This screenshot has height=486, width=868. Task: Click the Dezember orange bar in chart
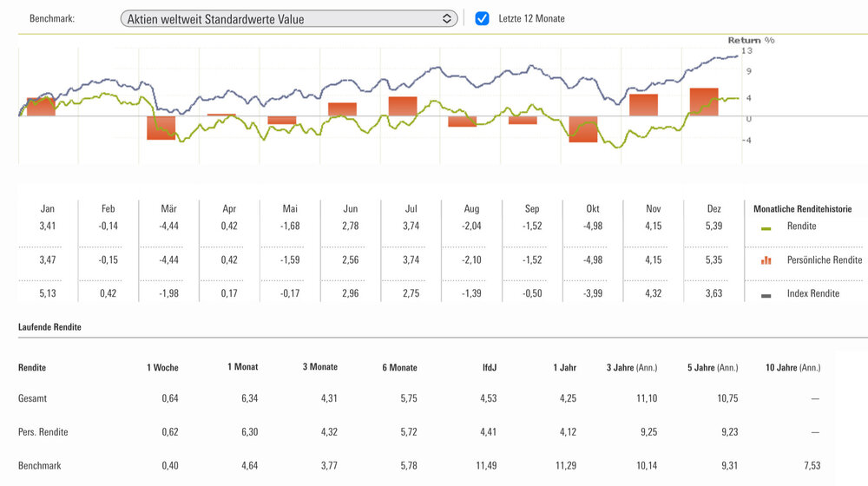tap(704, 101)
